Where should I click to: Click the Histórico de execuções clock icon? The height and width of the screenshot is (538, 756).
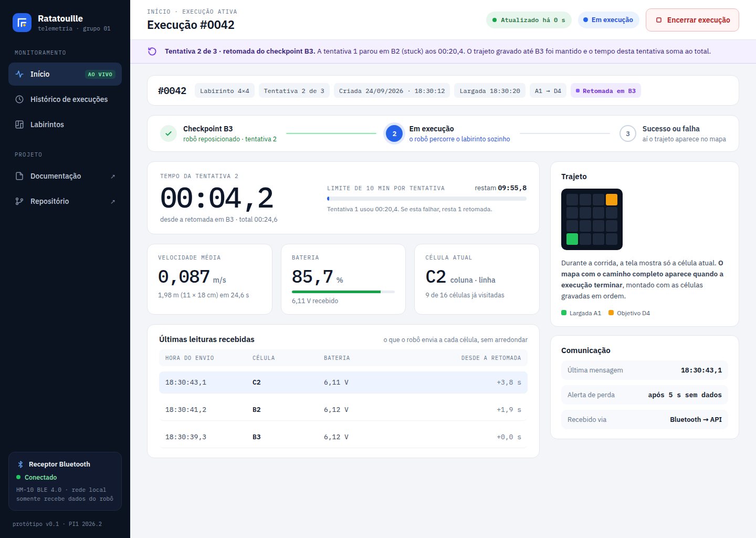tap(19, 99)
